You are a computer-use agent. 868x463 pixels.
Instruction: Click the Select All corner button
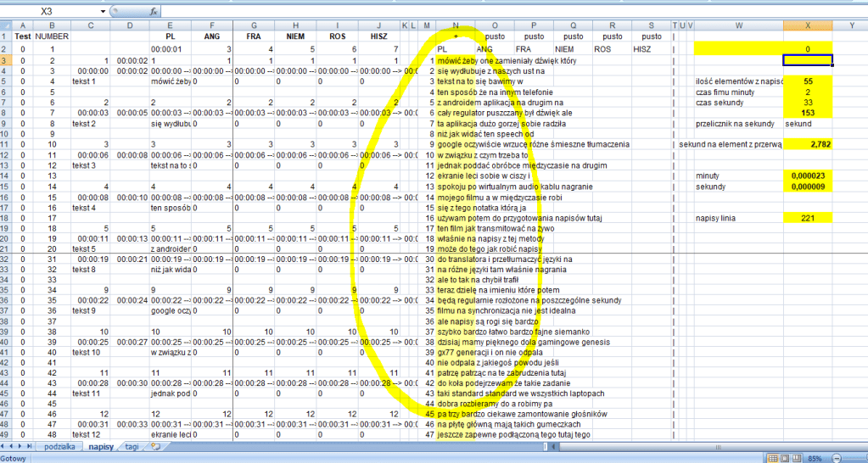(7, 25)
